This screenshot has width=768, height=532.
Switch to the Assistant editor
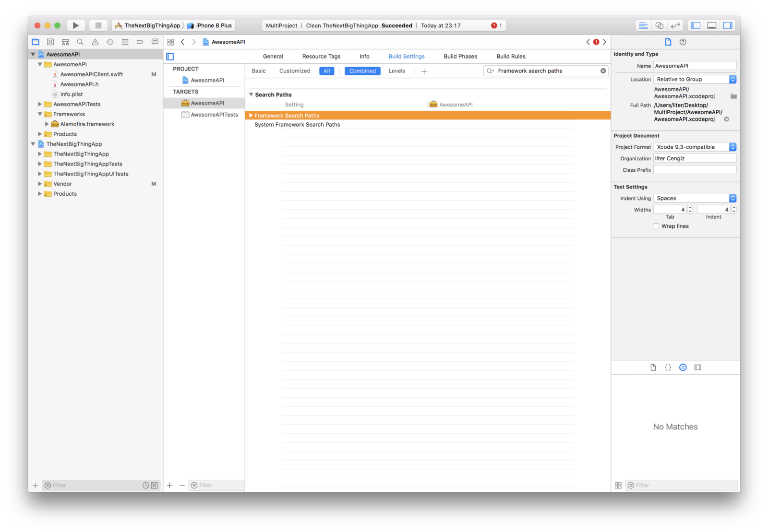pyautogui.click(x=660, y=25)
